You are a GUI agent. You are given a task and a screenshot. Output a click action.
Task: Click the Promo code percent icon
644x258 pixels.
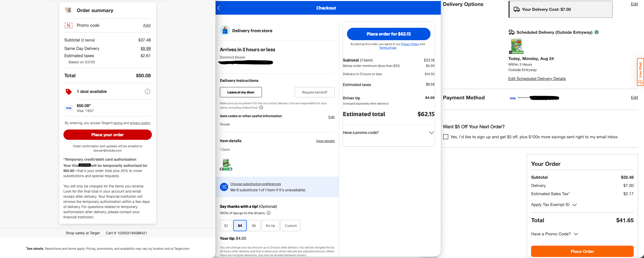click(68, 25)
